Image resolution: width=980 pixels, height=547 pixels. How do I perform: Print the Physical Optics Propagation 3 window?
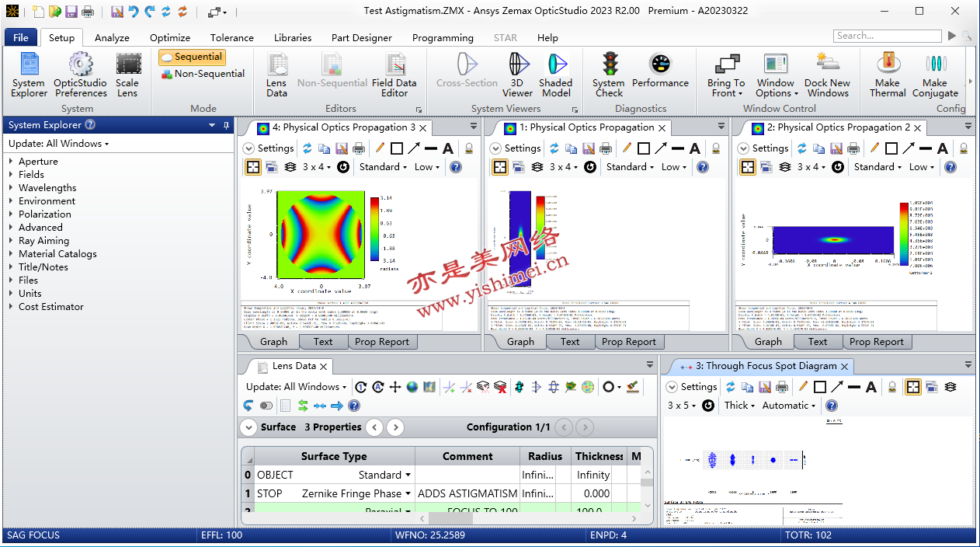click(x=359, y=148)
